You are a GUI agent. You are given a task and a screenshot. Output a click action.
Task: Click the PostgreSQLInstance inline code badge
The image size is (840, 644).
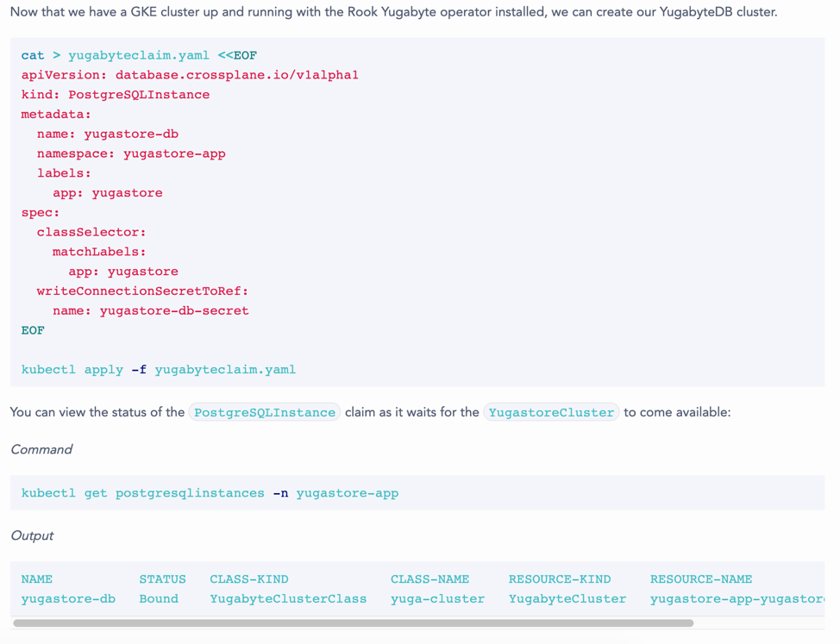(265, 413)
